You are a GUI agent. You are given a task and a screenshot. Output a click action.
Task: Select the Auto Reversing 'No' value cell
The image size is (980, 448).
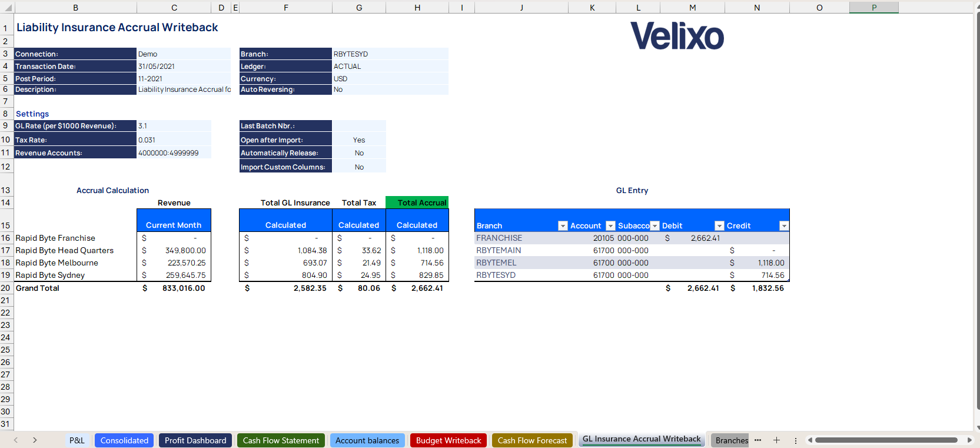(x=390, y=89)
